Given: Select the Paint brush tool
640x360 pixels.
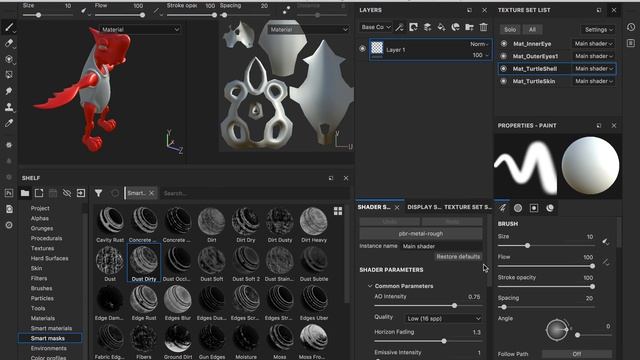Looking at the screenshot, I should pyautogui.click(x=9, y=27).
